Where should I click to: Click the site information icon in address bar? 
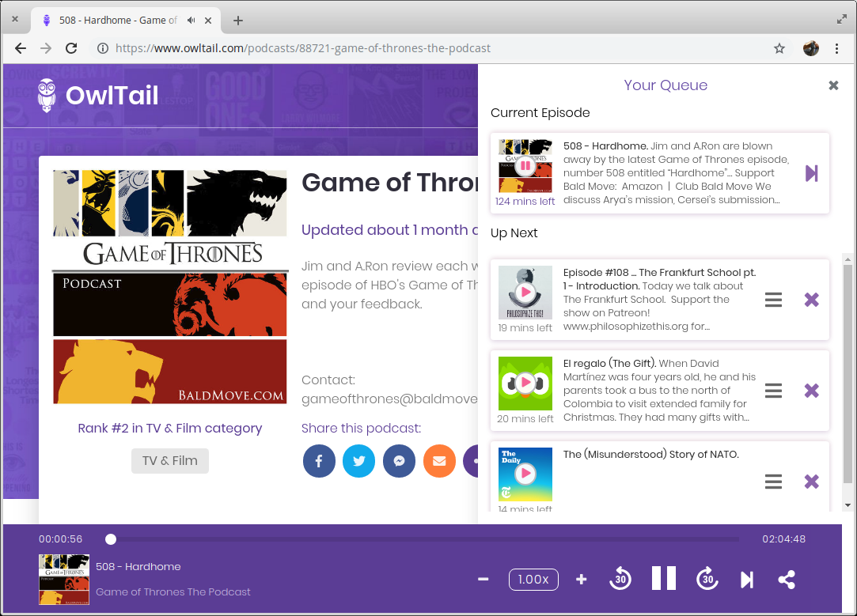[102, 48]
